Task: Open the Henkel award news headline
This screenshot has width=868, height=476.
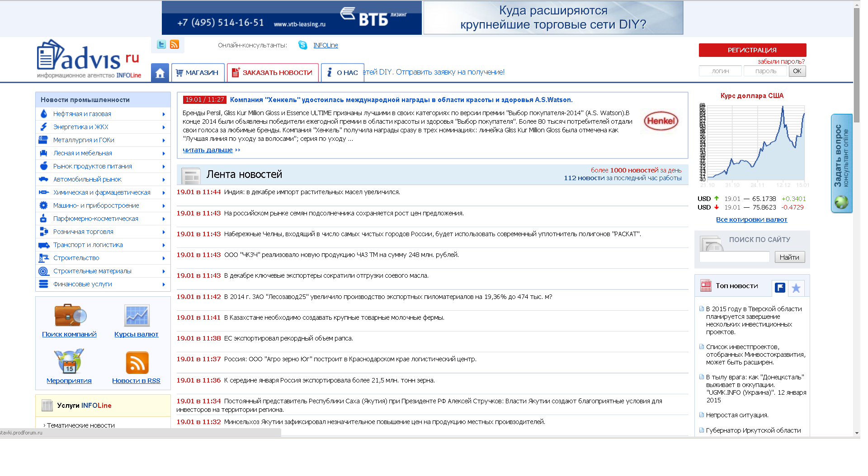Action: click(401, 100)
